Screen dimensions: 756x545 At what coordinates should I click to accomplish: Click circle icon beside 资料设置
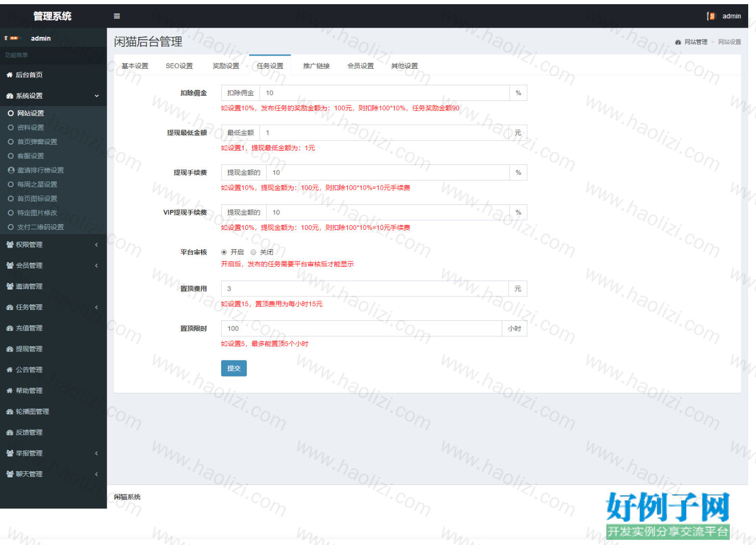(x=10, y=127)
